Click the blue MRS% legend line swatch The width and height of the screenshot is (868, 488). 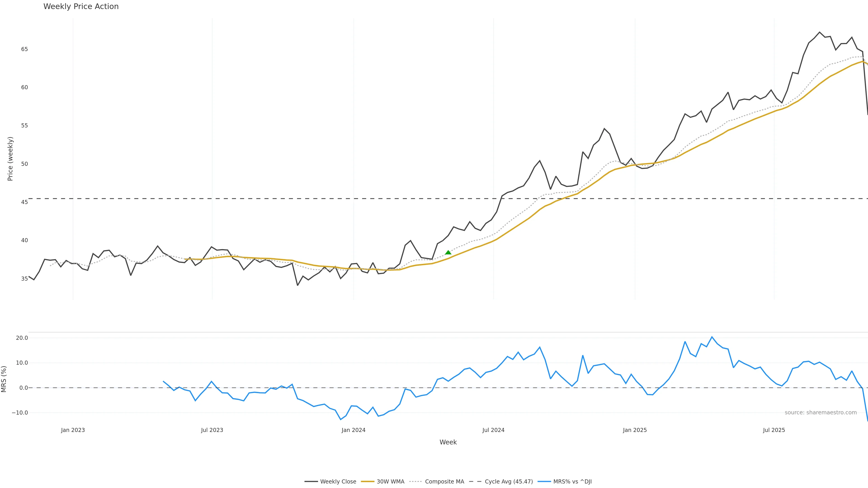pyautogui.click(x=544, y=482)
